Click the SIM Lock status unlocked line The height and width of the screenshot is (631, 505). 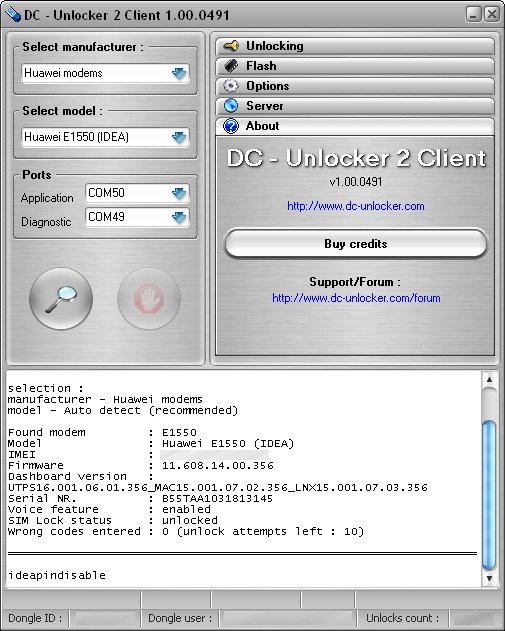click(x=113, y=520)
